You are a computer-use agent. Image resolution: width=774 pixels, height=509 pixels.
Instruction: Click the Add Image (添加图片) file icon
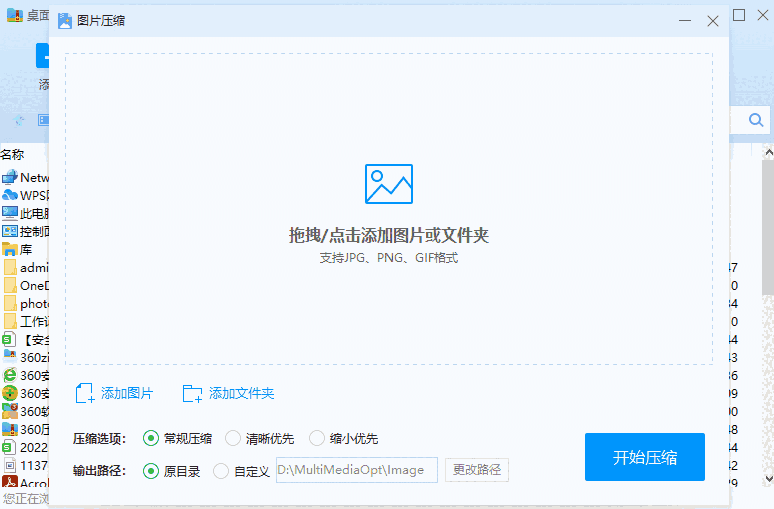tap(85, 393)
